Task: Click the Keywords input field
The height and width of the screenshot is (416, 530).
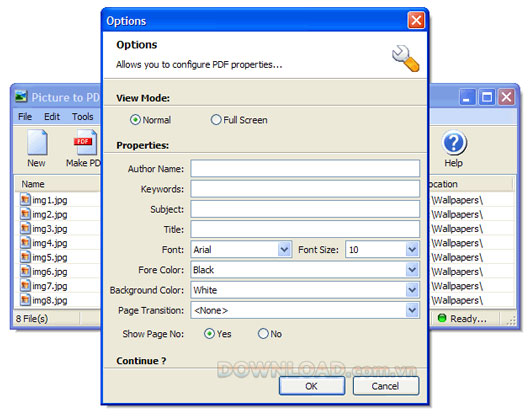Action: point(305,189)
